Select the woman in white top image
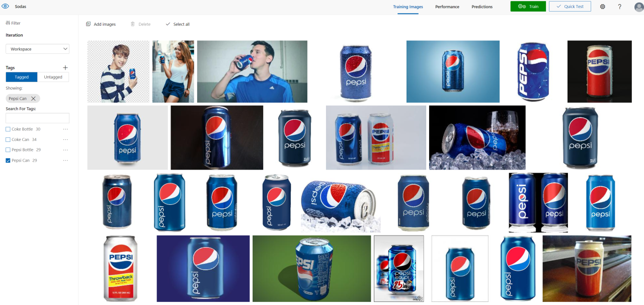Image resolution: width=644 pixels, height=305 pixels. point(173,71)
